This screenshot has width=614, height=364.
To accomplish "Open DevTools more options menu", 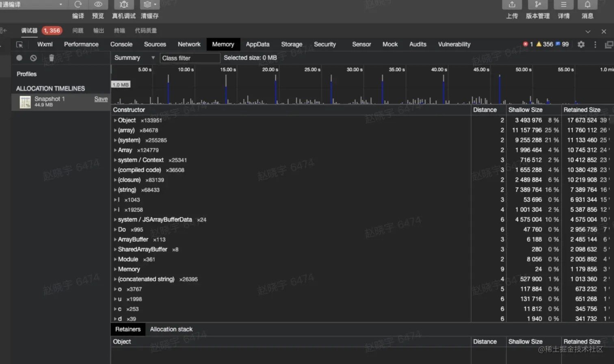I will pyautogui.click(x=595, y=44).
